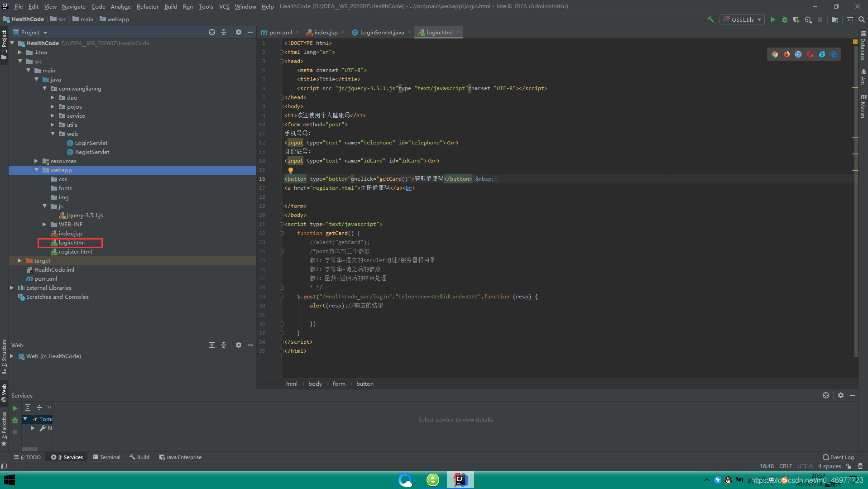Expand the target folder
Image resolution: width=868 pixels, height=489 pixels.
pyautogui.click(x=20, y=261)
